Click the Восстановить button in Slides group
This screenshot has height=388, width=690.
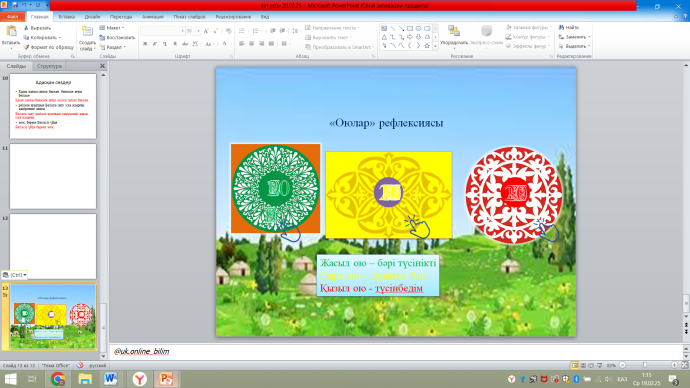click(117, 37)
